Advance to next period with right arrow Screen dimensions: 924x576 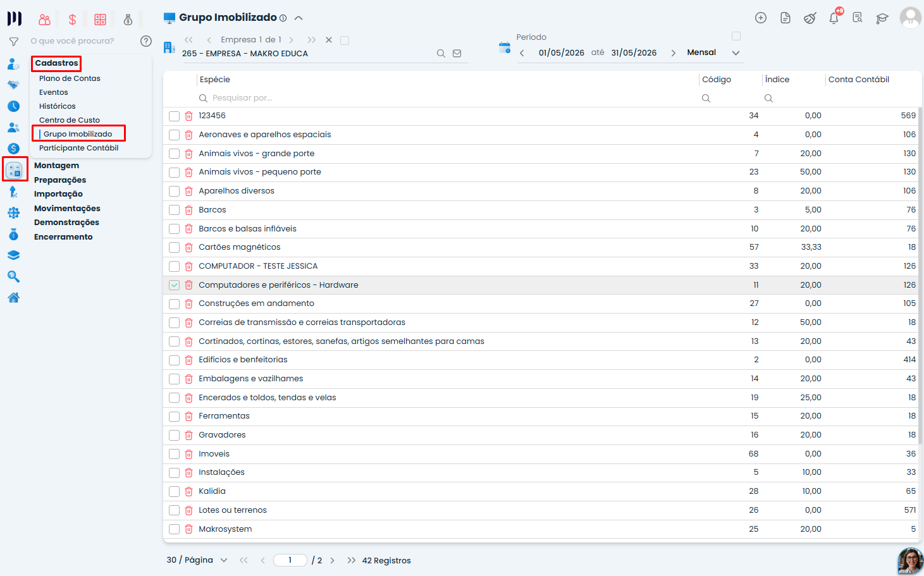(x=673, y=53)
